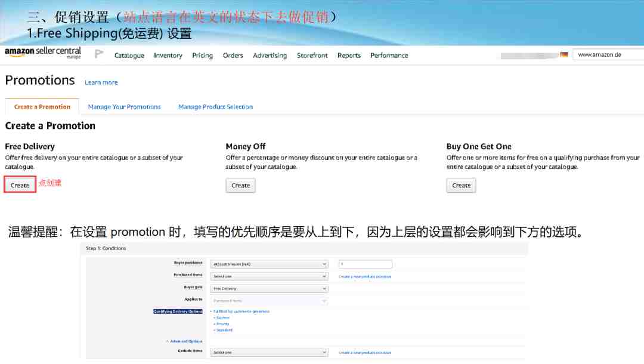Click the Standard delivery option
Viewport: 644px width, 364px height.
click(224, 330)
